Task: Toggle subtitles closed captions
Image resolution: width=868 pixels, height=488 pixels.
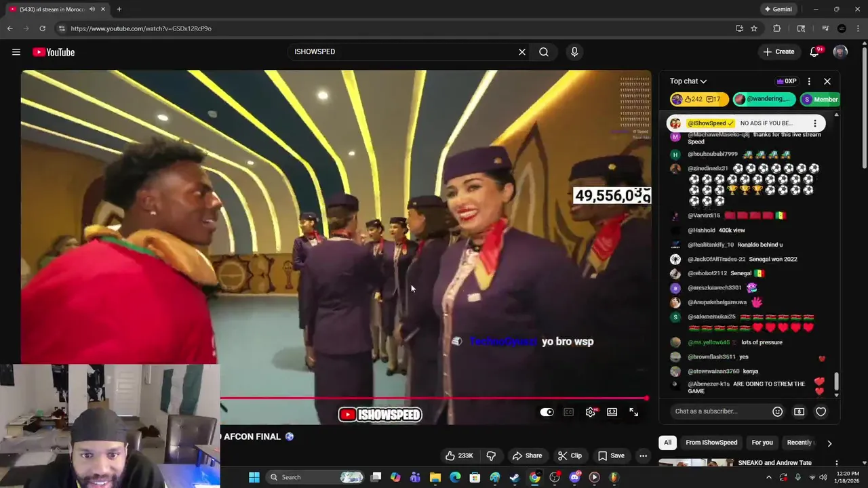Action: pos(569,412)
